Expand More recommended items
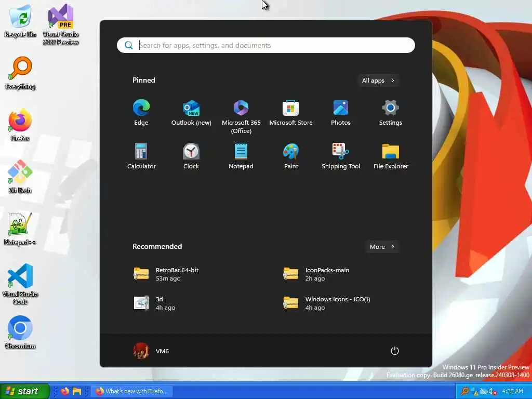 pyautogui.click(x=382, y=247)
